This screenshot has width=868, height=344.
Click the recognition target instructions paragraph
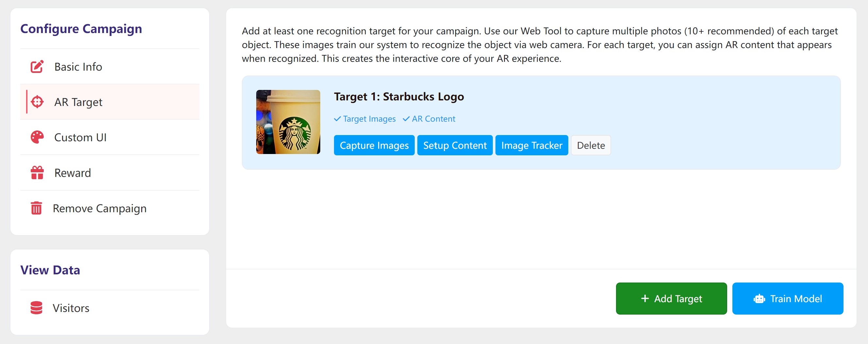coord(540,44)
